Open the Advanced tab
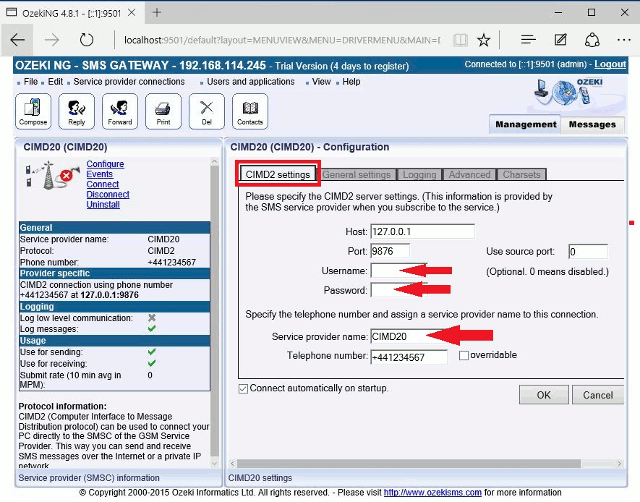The image size is (640, 502). click(x=469, y=175)
